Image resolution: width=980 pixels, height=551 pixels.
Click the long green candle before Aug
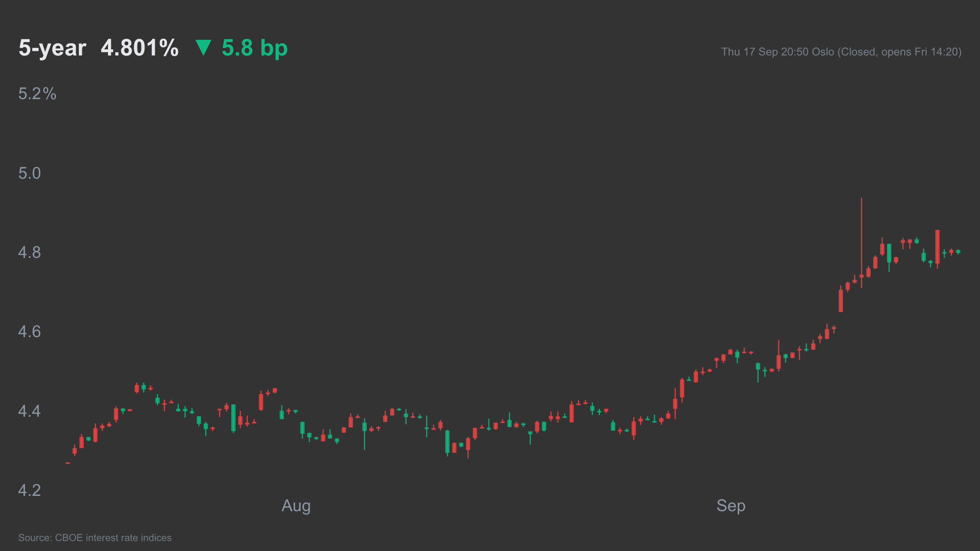click(234, 418)
